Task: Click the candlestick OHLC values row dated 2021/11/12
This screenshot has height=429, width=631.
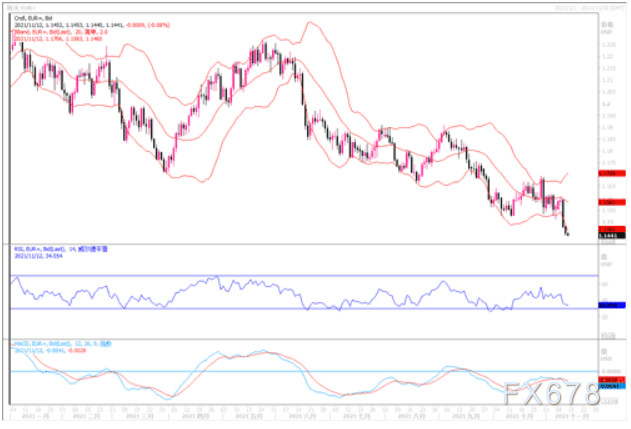Action: pyautogui.click(x=92, y=25)
